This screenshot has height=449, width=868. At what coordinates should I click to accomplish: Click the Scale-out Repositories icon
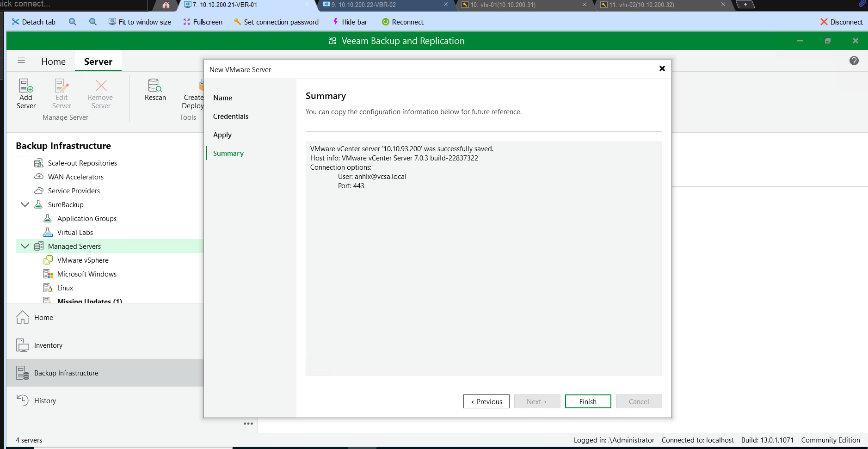[39, 163]
